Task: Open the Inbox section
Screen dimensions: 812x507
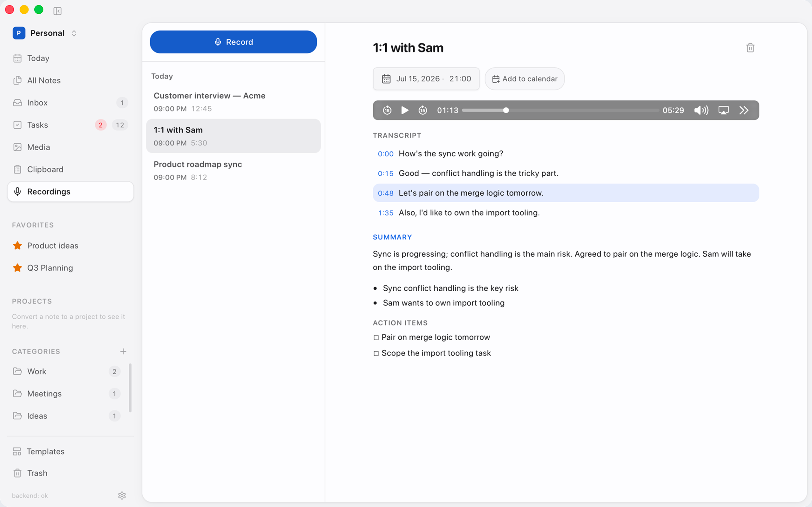Action: coord(71,103)
